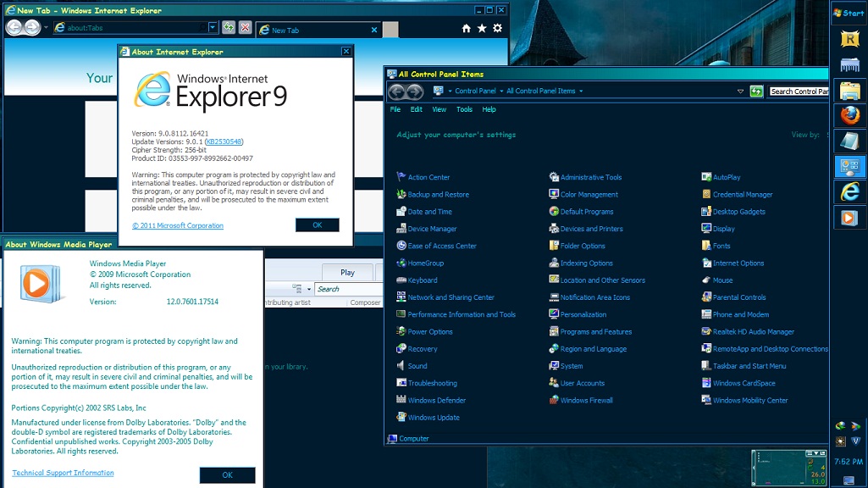
Task: Open Internet Explorer tools gear
Action: 498,28
